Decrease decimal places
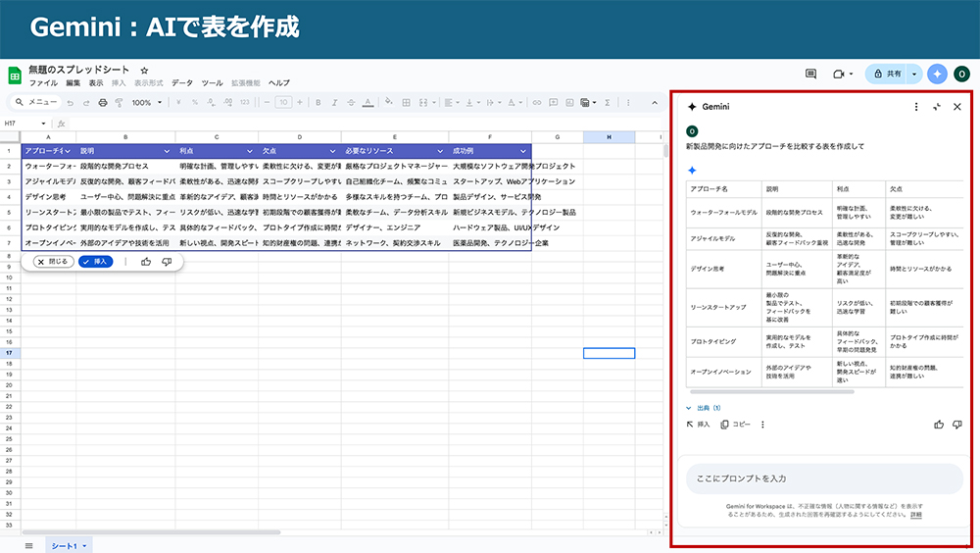This screenshot has width=980, height=553. point(212,103)
